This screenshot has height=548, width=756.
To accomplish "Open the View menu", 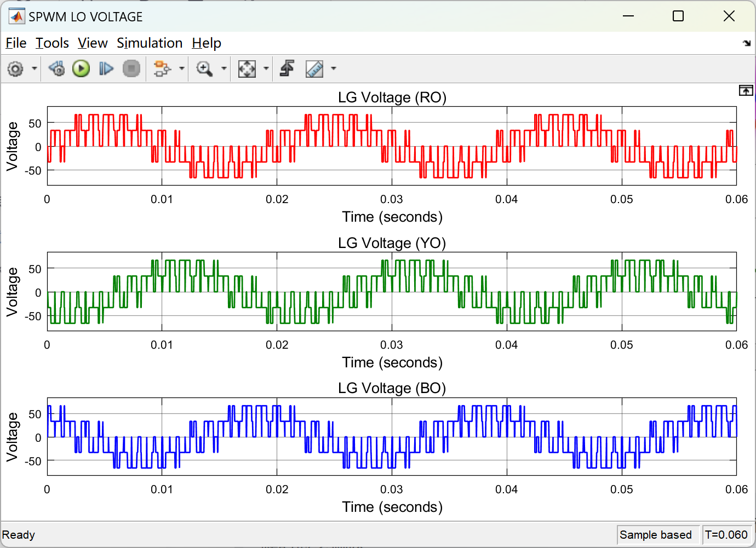I will tap(93, 43).
